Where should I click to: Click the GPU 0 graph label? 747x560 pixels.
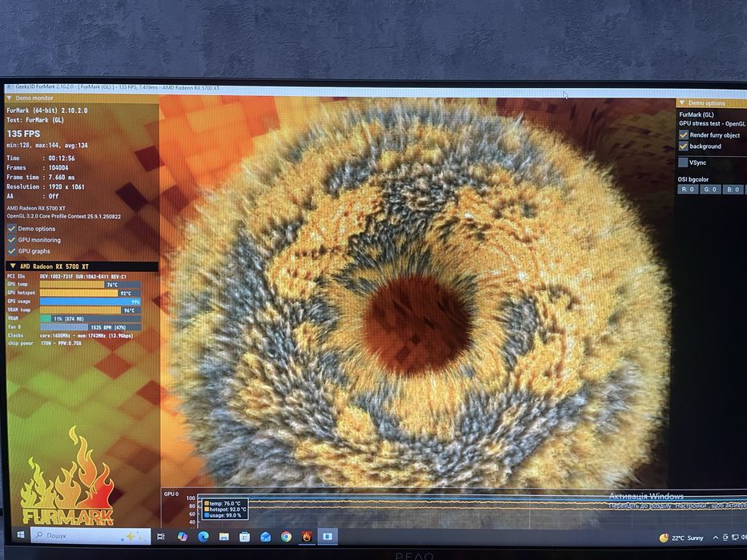171,494
